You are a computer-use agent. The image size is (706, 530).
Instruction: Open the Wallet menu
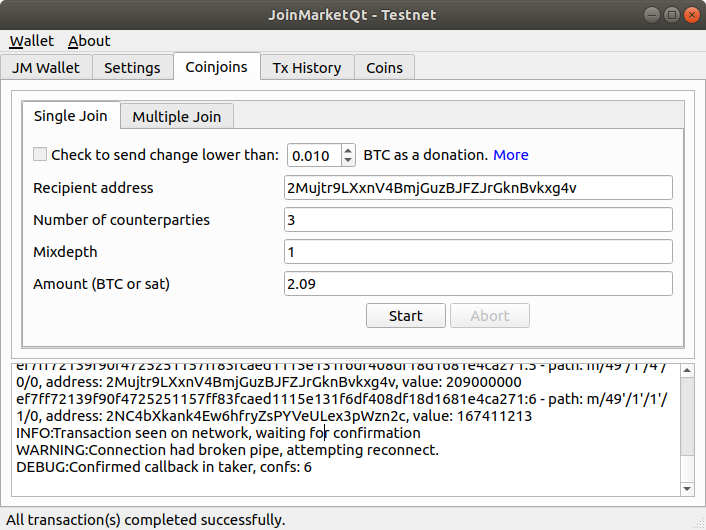[32, 41]
